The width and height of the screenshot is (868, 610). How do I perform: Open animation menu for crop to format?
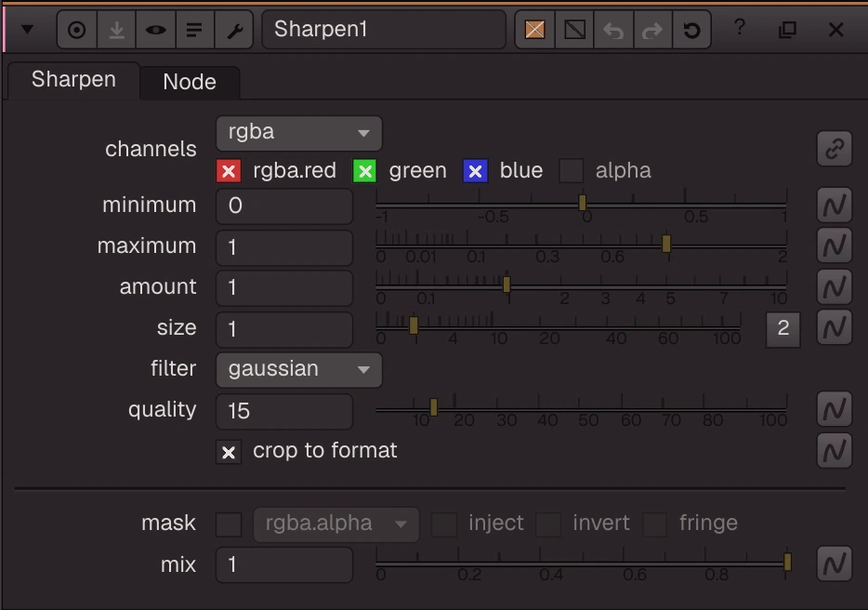(x=835, y=450)
